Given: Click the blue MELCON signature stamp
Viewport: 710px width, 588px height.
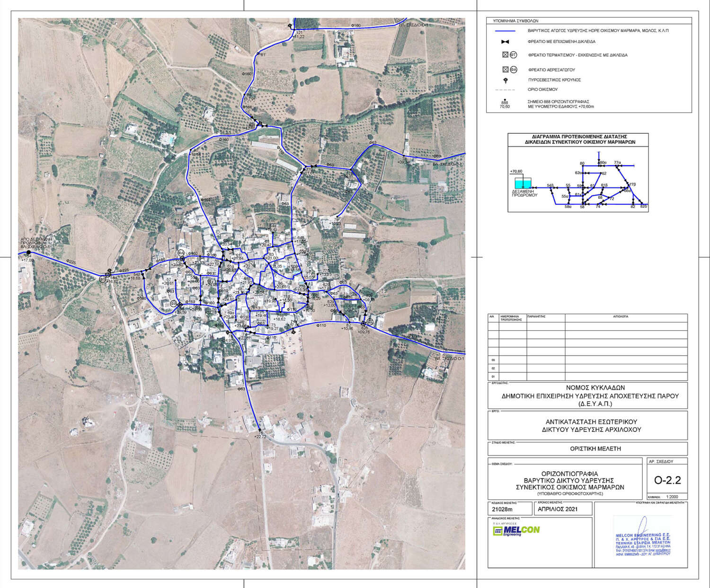Looking at the screenshot, I should [642, 535].
